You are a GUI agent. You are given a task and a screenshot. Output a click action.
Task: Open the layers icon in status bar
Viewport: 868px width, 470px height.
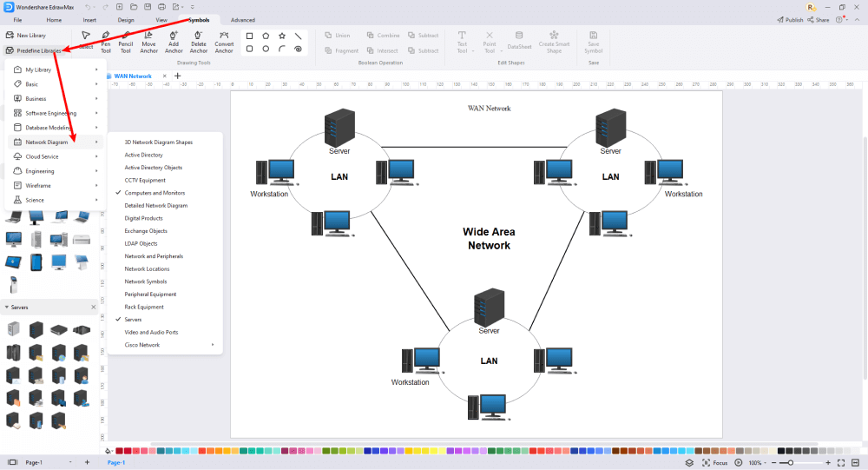pos(689,462)
